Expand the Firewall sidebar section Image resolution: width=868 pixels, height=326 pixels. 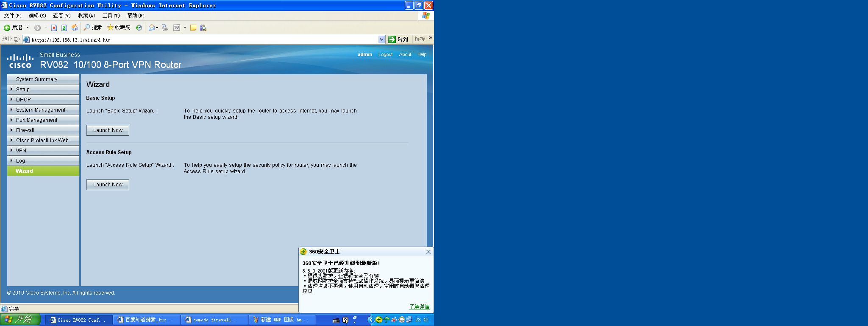tap(43, 130)
